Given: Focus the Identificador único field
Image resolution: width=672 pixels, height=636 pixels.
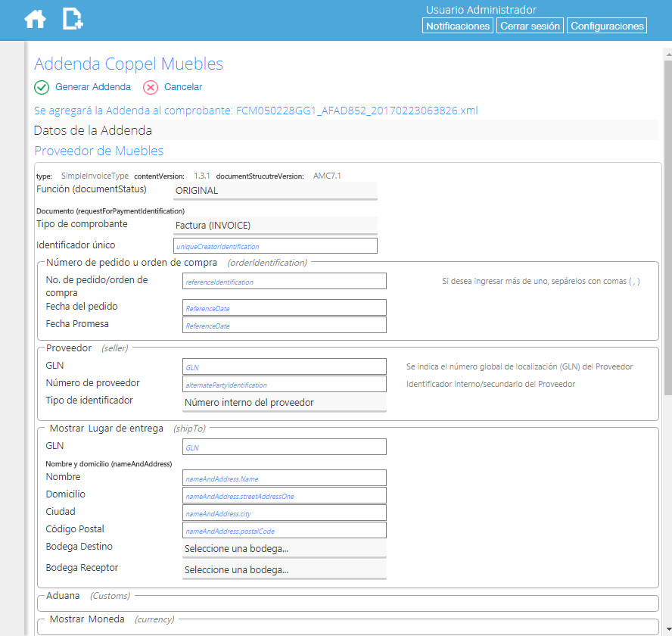Looking at the screenshot, I should point(275,246).
